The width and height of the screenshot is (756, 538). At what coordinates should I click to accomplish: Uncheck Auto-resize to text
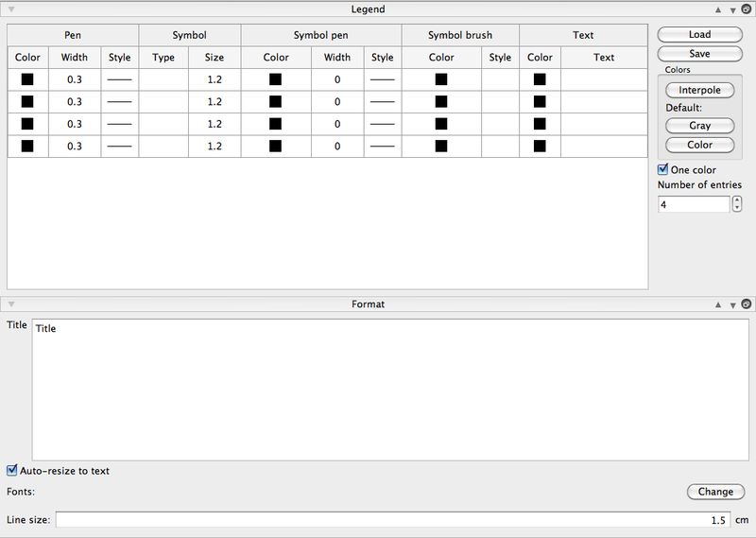[x=12, y=470]
